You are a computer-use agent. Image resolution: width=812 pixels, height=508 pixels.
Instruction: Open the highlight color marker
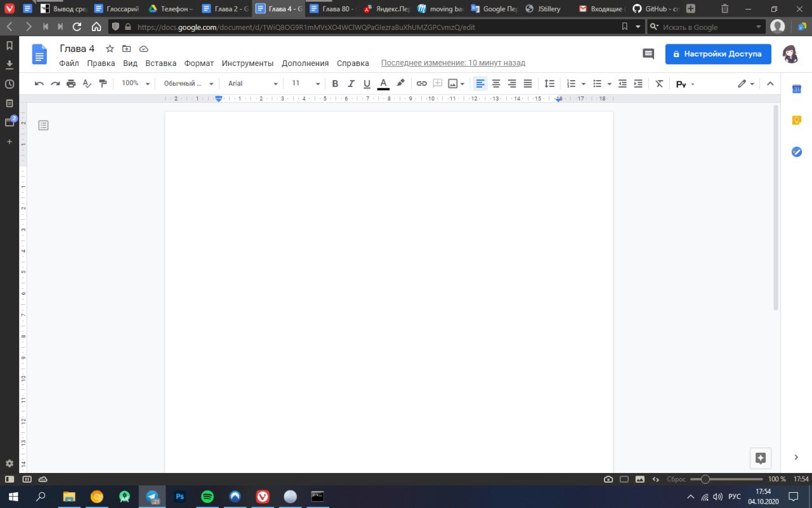tap(400, 83)
